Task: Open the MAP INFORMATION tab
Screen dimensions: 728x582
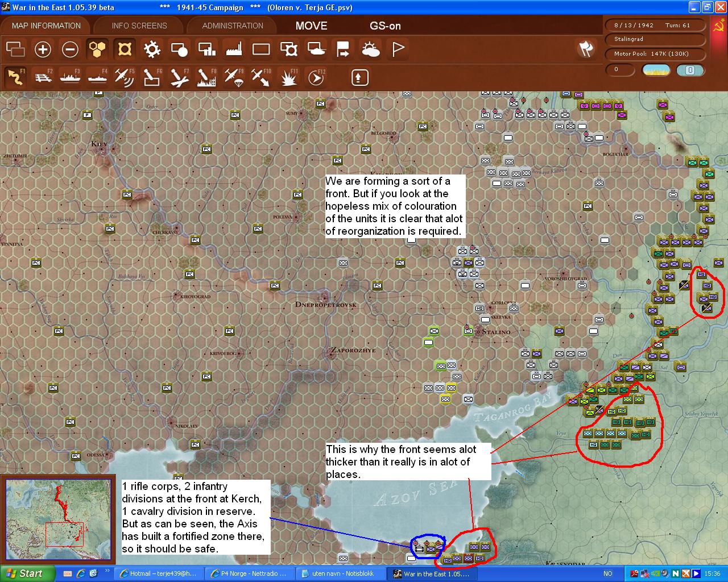Action: click(x=46, y=26)
